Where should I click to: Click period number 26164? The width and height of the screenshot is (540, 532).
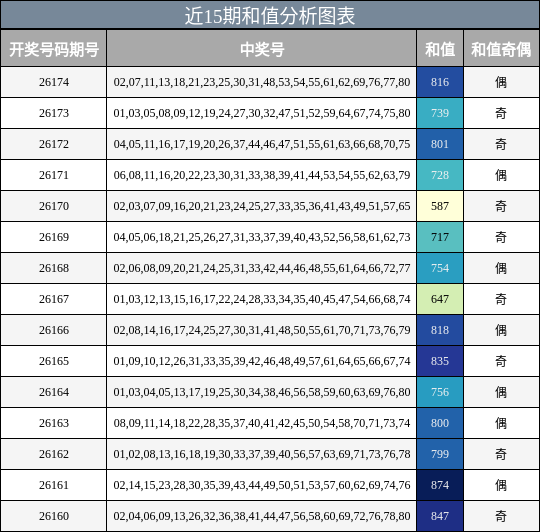pos(54,392)
